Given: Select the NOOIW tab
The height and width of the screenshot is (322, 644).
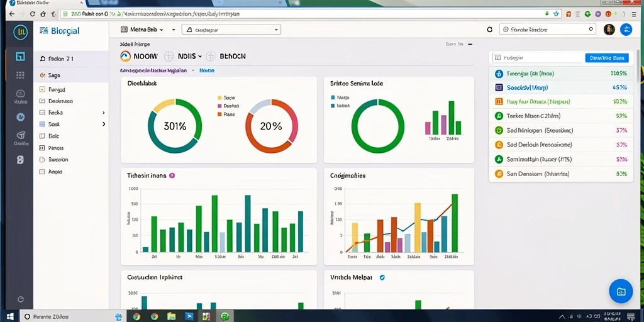Looking at the screenshot, I should tap(139, 56).
